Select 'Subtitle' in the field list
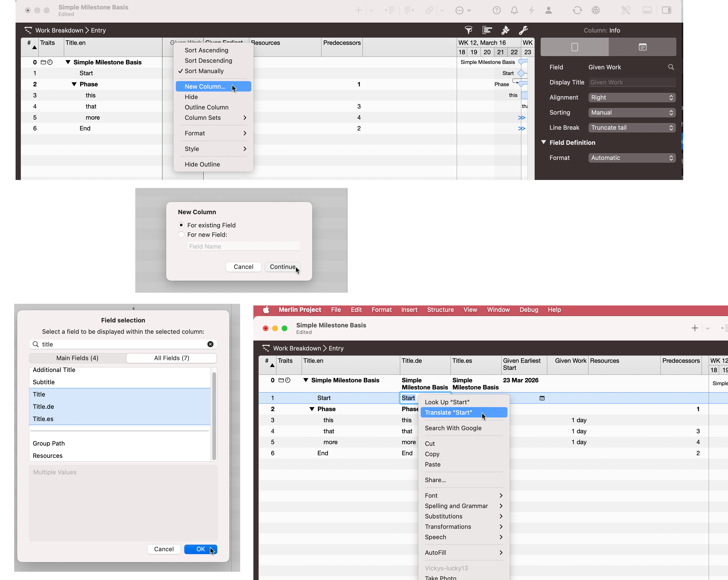Image resolution: width=728 pixels, height=580 pixels. (x=120, y=382)
